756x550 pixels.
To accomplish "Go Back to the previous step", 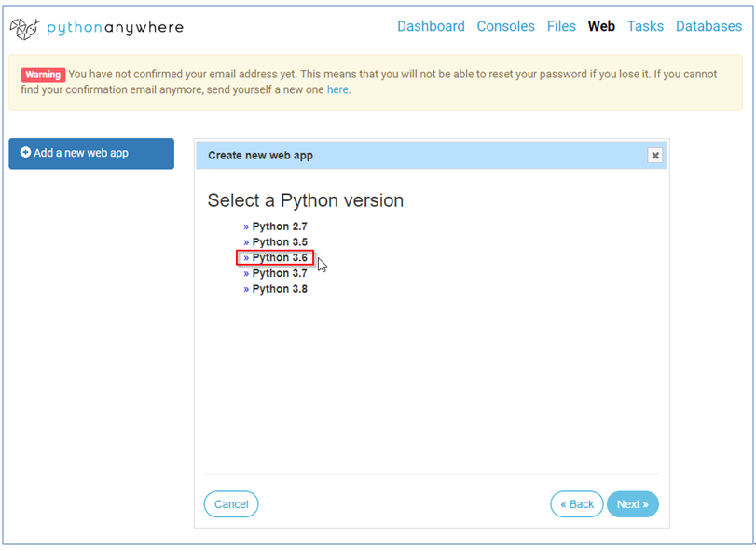I will coord(576,504).
